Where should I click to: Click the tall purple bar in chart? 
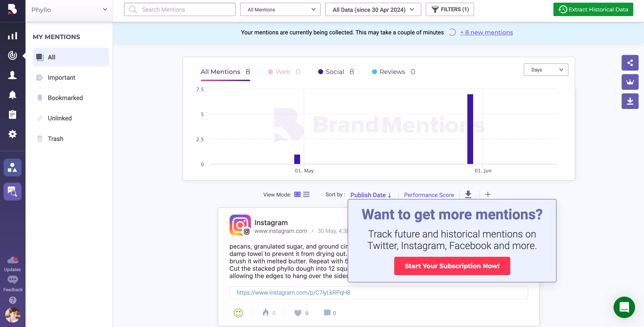coord(470,129)
